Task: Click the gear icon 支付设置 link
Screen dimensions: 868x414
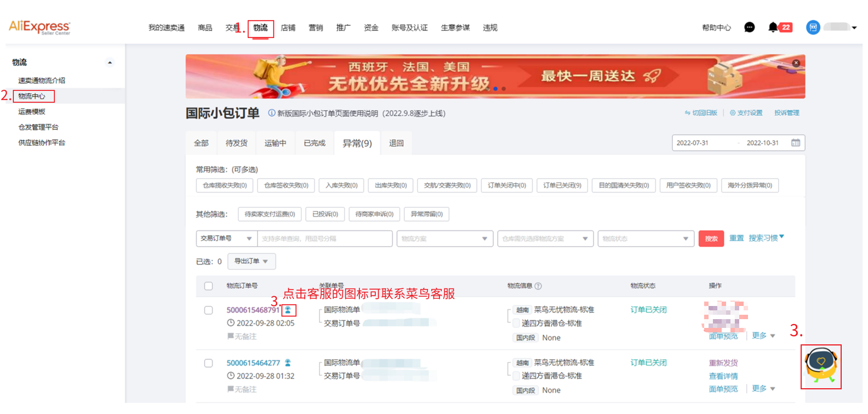Action: pyautogui.click(x=746, y=113)
